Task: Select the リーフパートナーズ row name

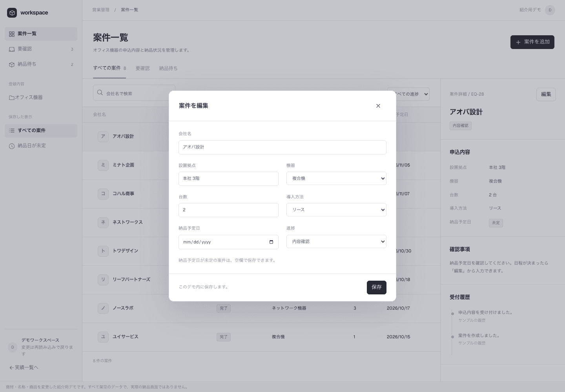Action: [x=131, y=279]
